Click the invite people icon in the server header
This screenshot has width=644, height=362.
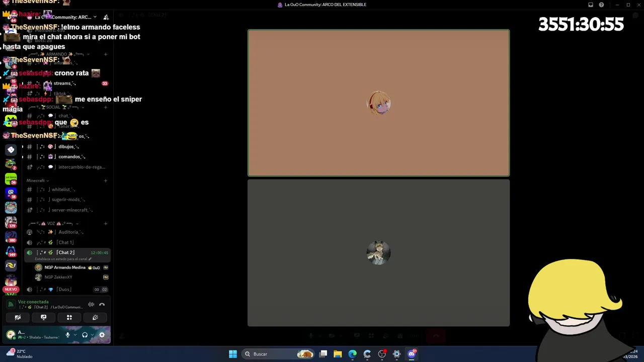pos(106,17)
